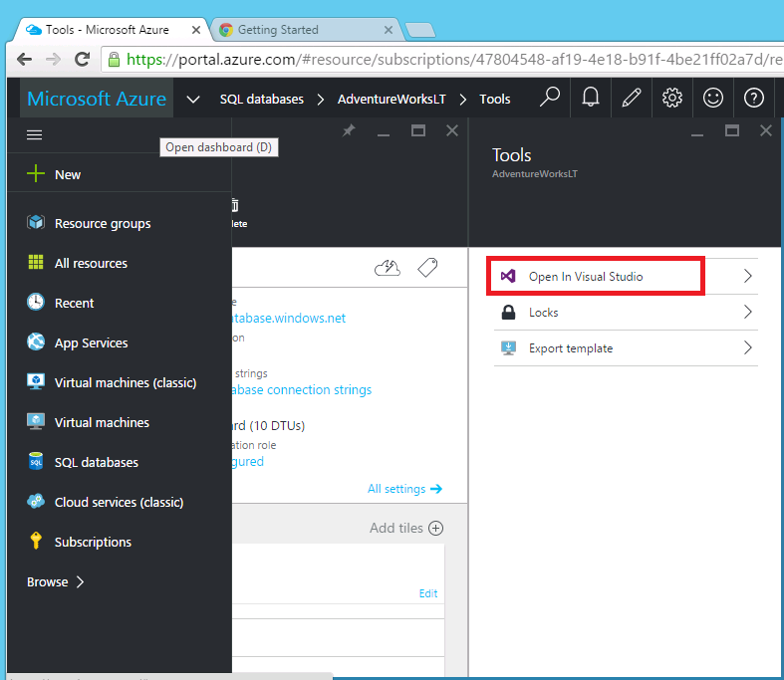Image resolution: width=784 pixels, height=680 pixels.
Task: Click the Virtual machines monitor icon
Action: 36,421
